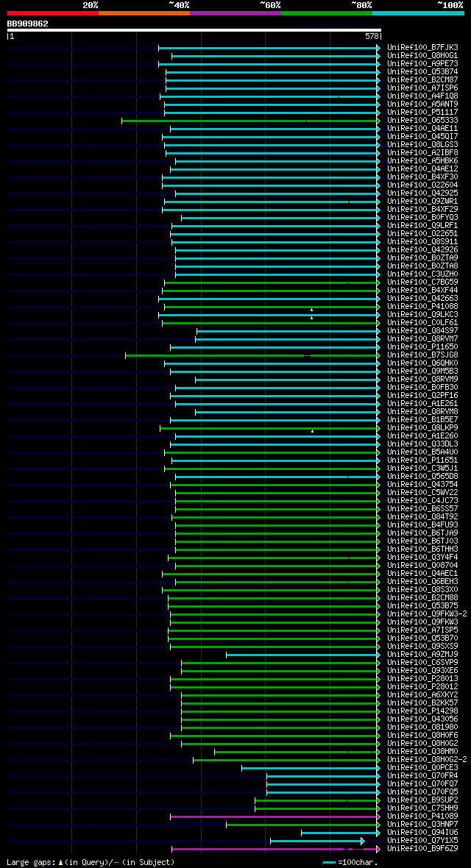Image resolution: width=471 pixels, height=868 pixels.
Task: Click the UniRef100_A1E261 label
Action: click(x=422, y=404)
